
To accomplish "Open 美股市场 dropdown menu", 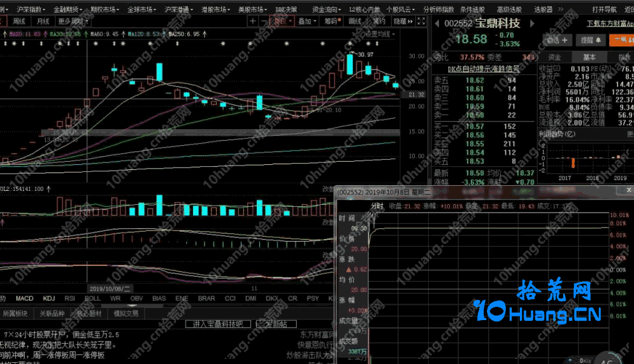I will (252, 10).
